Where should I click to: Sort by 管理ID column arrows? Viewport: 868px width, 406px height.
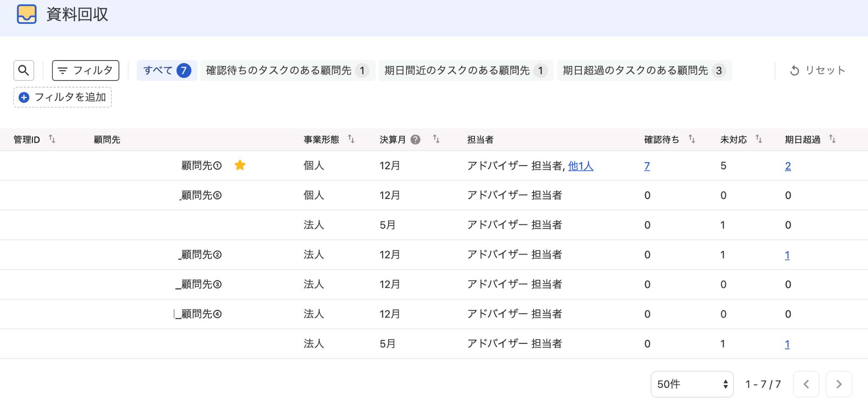coord(52,139)
